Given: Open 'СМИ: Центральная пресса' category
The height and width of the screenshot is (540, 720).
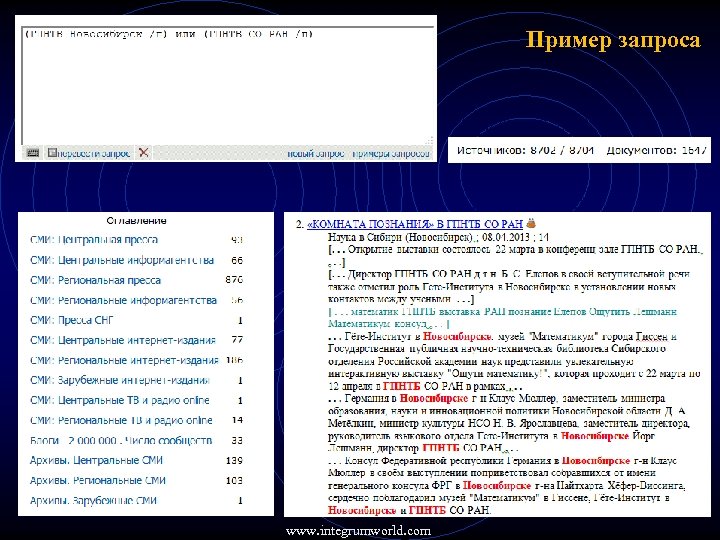Looking at the screenshot, I should click(94, 240).
